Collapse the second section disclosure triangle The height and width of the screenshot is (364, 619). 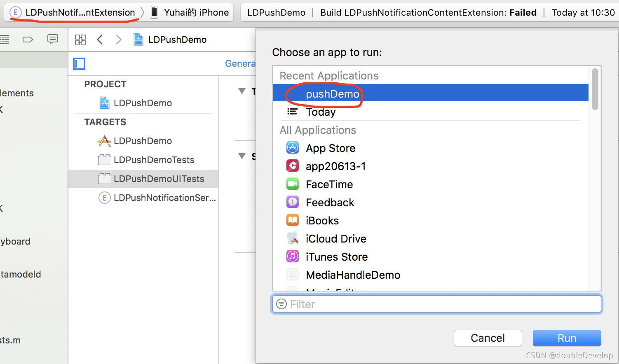242,156
